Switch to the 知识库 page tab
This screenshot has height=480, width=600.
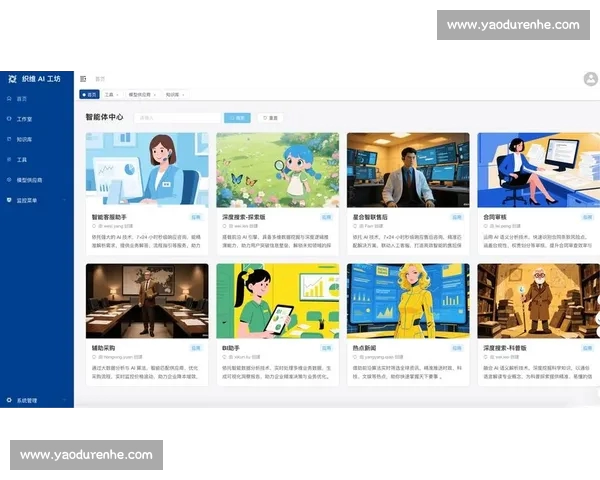coord(171,94)
